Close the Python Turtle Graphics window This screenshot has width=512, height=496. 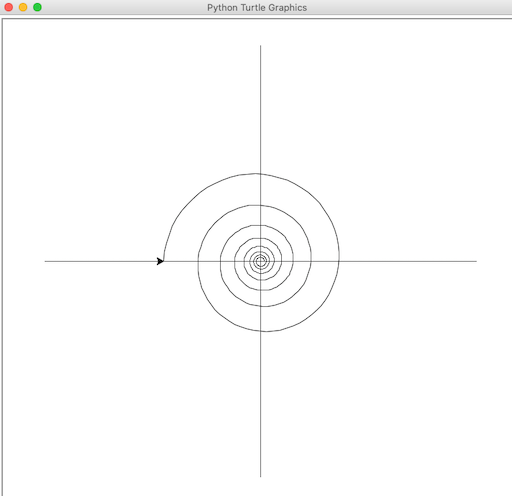tap(9, 7)
